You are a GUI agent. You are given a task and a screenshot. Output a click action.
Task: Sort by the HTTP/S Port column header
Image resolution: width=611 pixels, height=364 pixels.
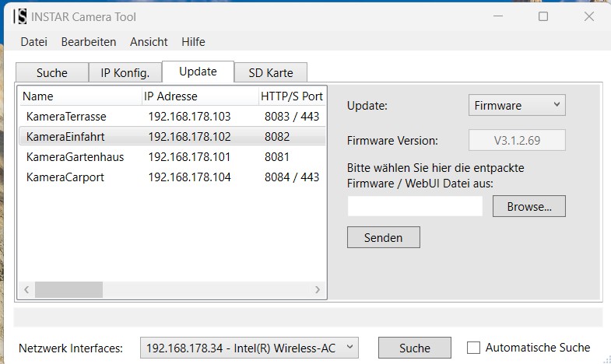click(292, 96)
